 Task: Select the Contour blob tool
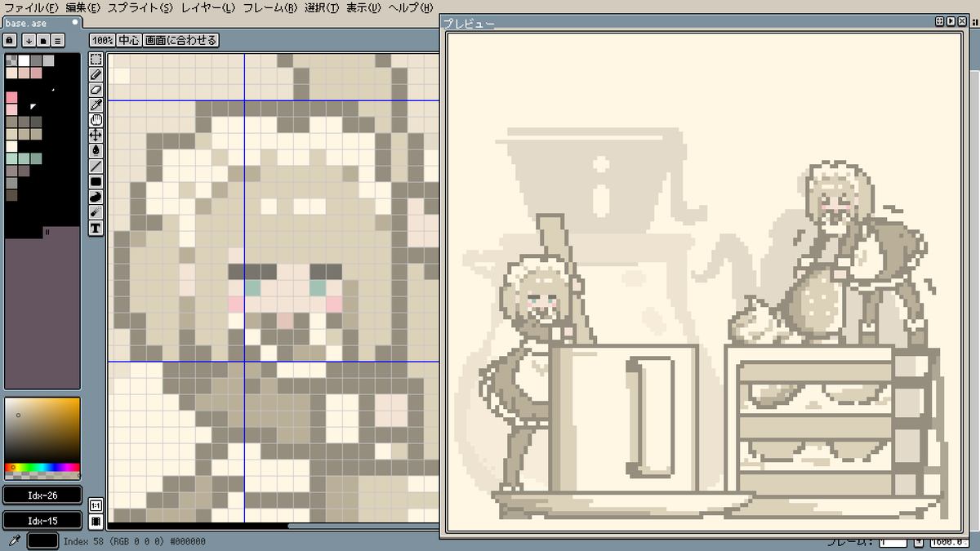(96, 197)
